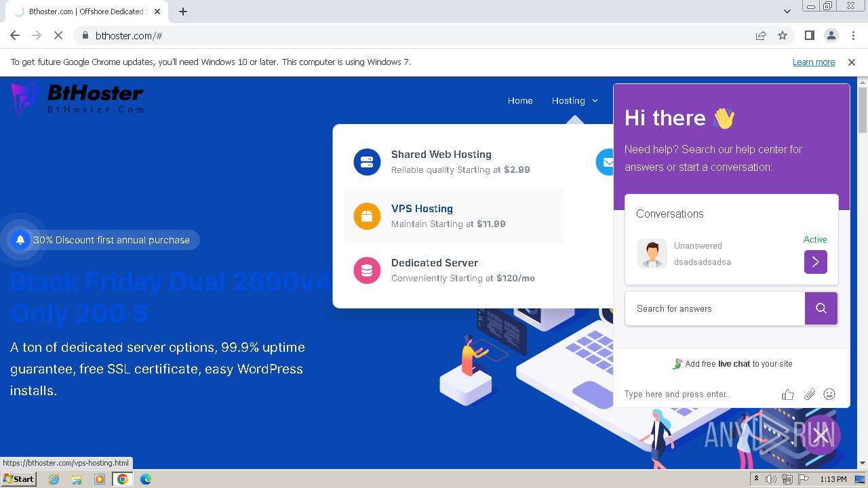Bookmark this page with star icon
The width and height of the screenshot is (868, 488).
pyautogui.click(x=783, y=35)
